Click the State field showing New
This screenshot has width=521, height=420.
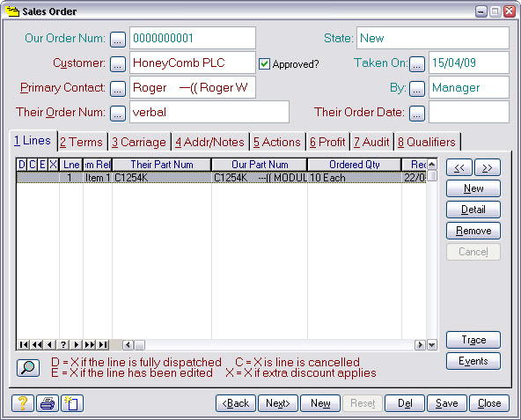click(433, 38)
